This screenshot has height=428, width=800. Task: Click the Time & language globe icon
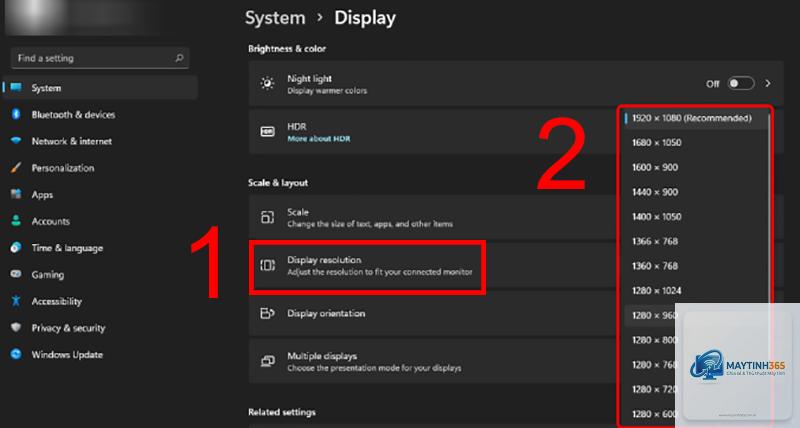point(16,247)
